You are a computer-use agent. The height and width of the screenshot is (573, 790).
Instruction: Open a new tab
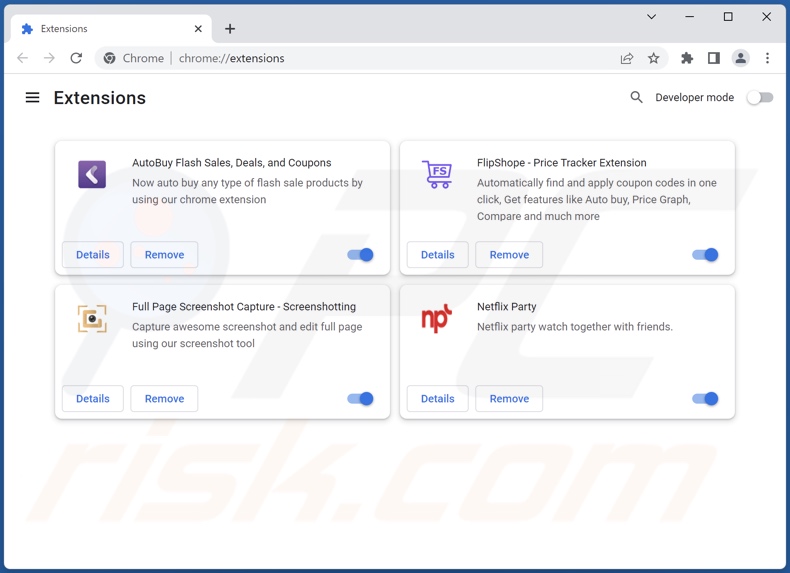(x=230, y=29)
